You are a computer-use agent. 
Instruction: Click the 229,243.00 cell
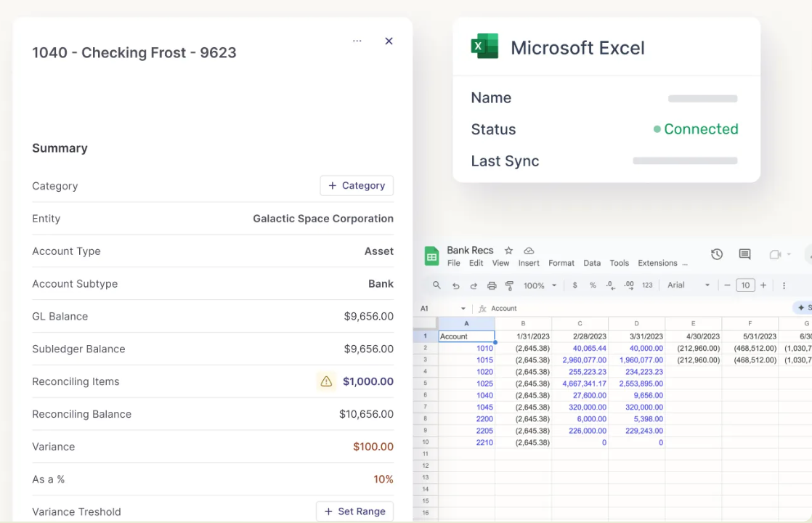tap(637, 431)
